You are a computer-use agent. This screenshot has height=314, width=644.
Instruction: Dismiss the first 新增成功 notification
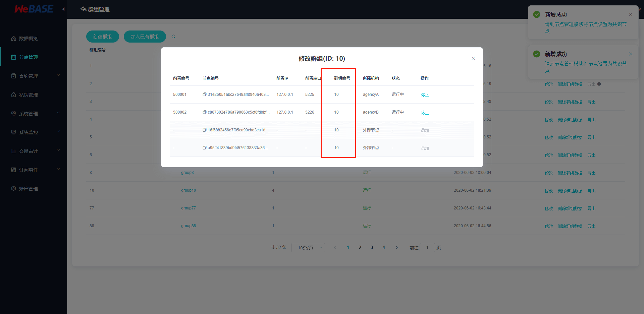tap(631, 14)
